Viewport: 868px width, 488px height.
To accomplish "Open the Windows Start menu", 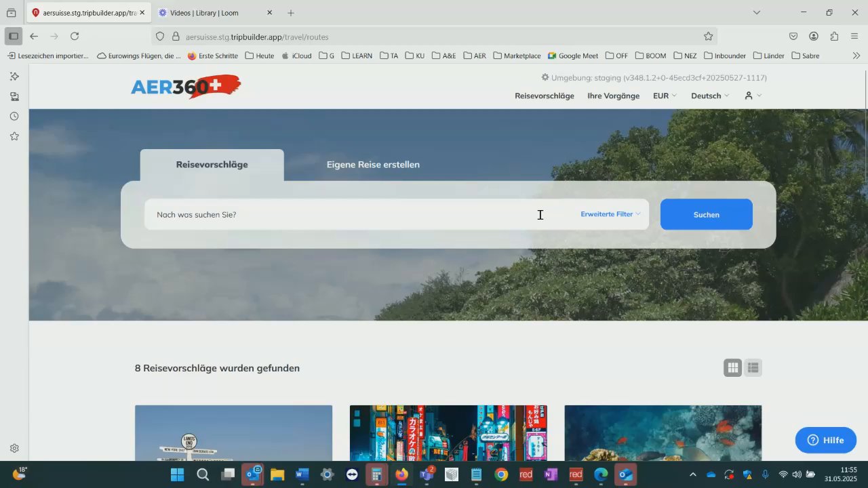I will tap(177, 474).
